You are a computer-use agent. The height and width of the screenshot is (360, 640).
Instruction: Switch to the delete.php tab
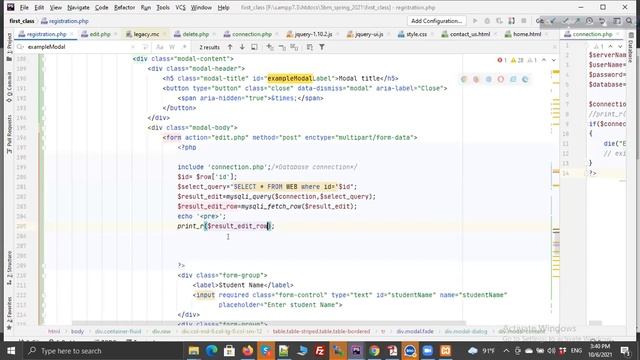click(195, 34)
